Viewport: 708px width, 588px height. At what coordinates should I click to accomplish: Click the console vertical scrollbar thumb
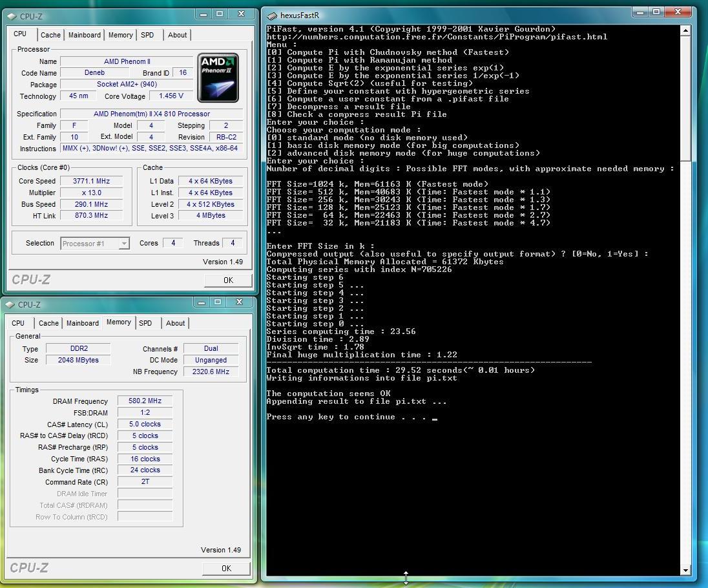click(x=685, y=98)
